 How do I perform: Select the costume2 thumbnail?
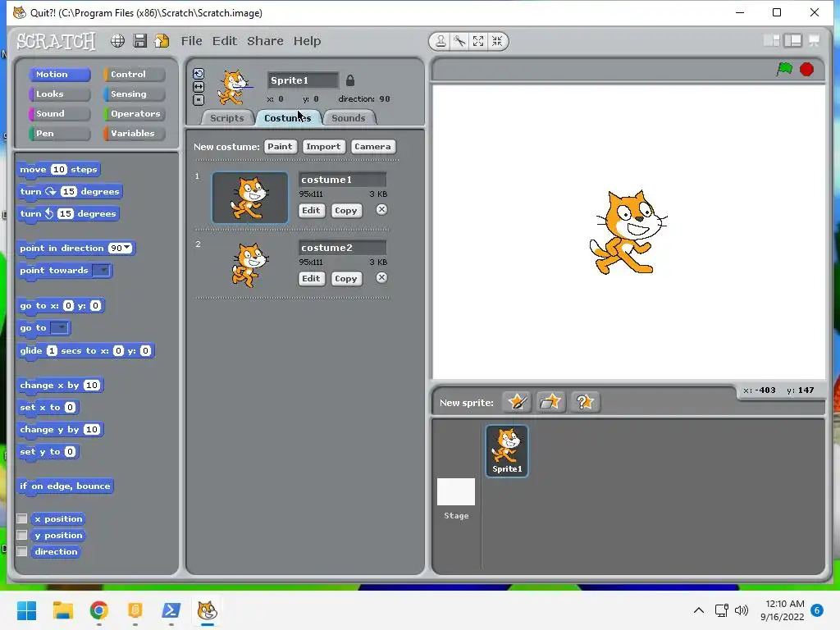point(249,265)
